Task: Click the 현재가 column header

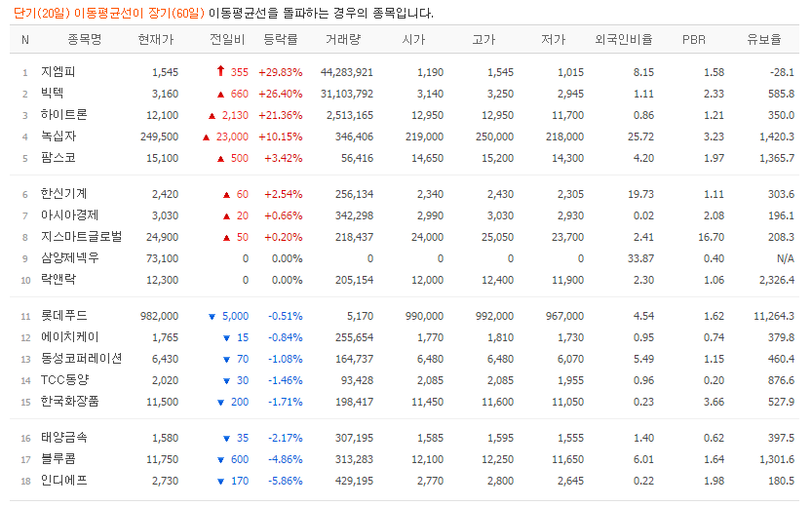Action: (155, 39)
